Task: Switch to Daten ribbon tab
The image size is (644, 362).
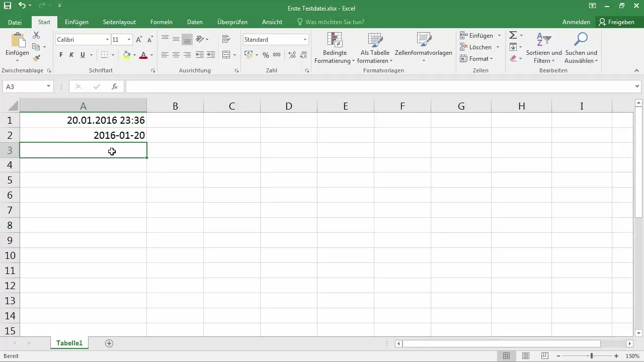Action: [x=195, y=22]
